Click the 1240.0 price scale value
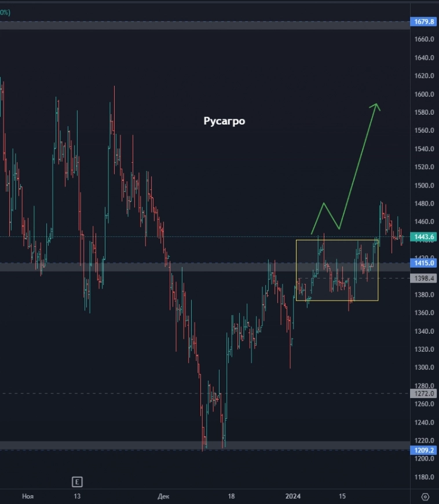Viewport: 439px width, 504px height. click(x=424, y=422)
